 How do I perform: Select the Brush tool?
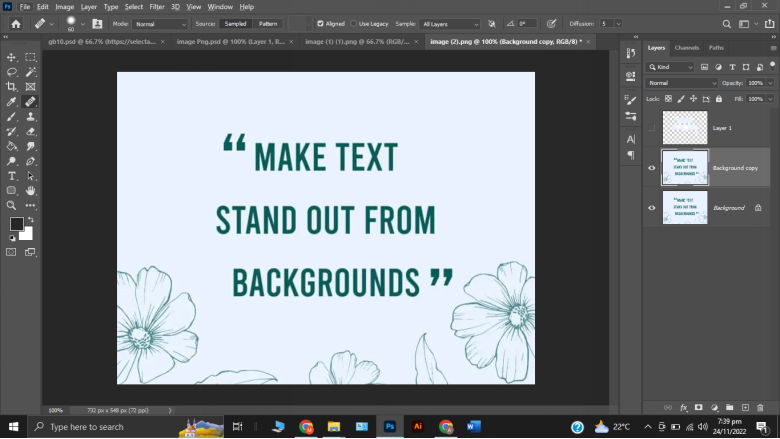11,117
